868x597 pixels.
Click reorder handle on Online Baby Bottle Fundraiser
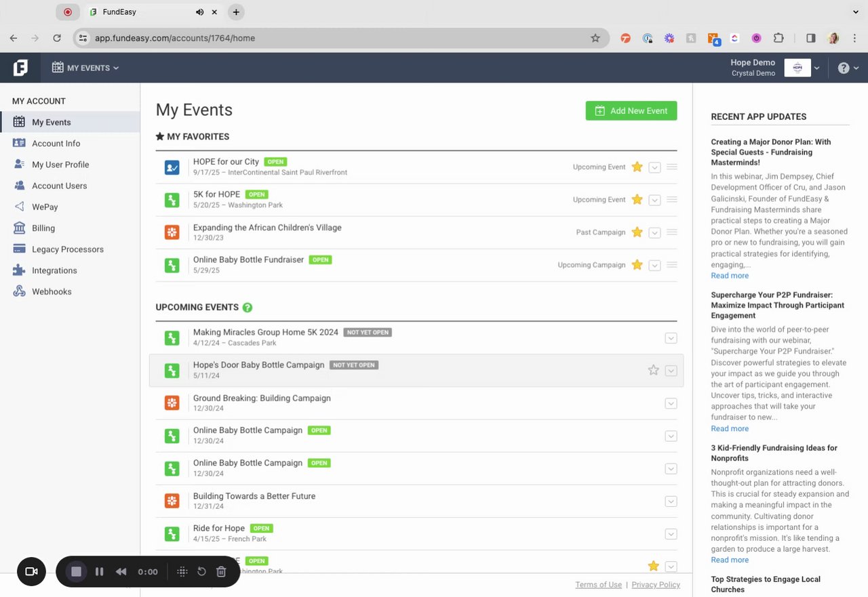click(x=671, y=265)
